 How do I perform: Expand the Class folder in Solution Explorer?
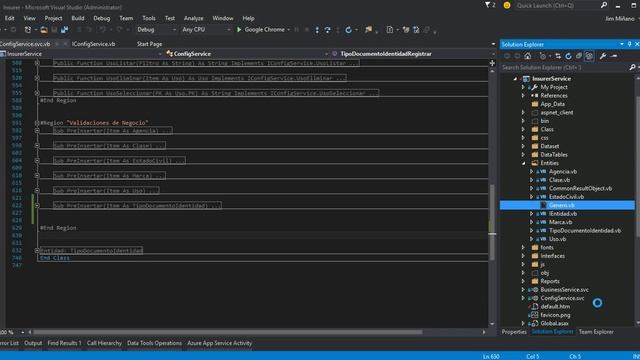click(x=523, y=129)
